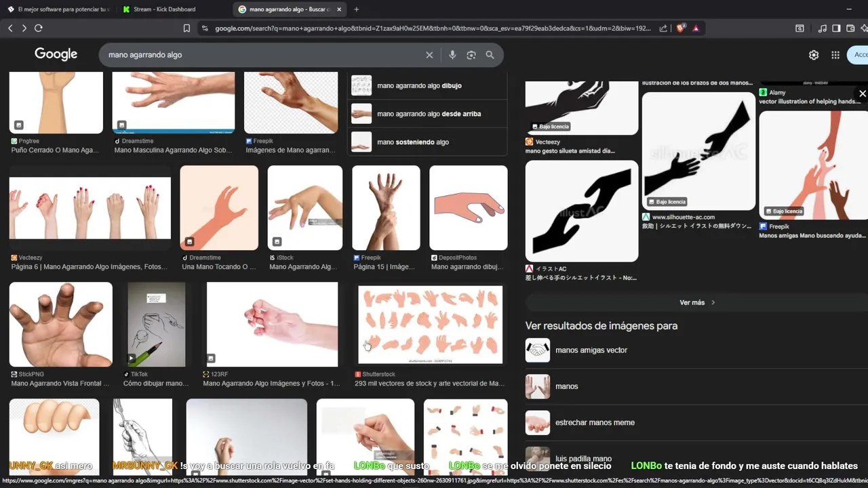The height and width of the screenshot is (488, 868).
Task: Start voice search with the microphone icon
Action: 452,55
